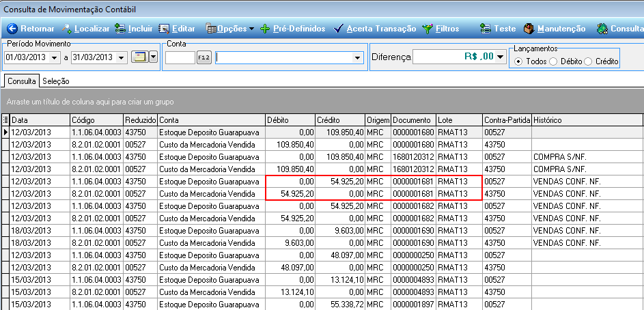Viewport: 644px width, 310px height.
Task: Open the Diferença value dropdown arrow
Action: click(499, 57)
